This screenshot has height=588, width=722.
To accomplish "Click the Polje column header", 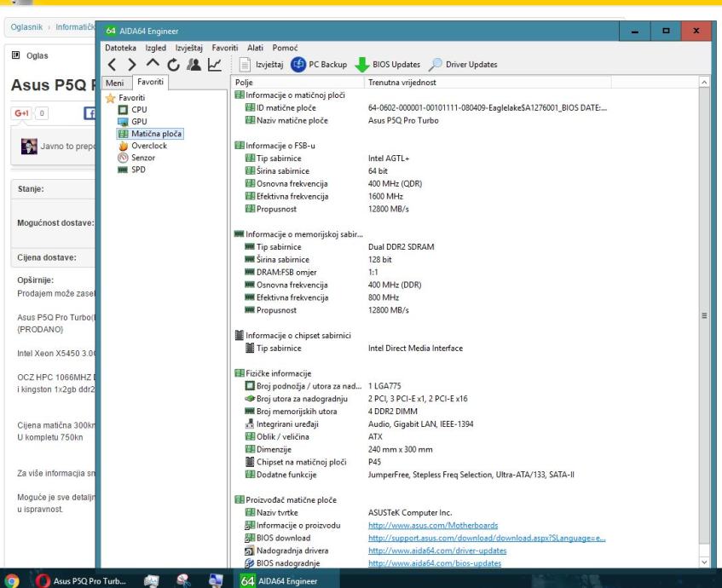I will coord(244,82).
